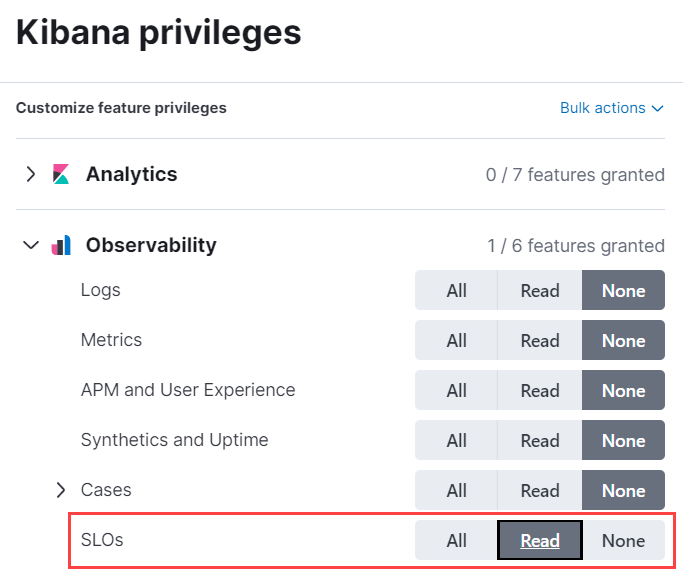Grant Read on APM and User Experience
This screenshot has width=683, height=576.
pyautogui.click(x=539, y=391)
